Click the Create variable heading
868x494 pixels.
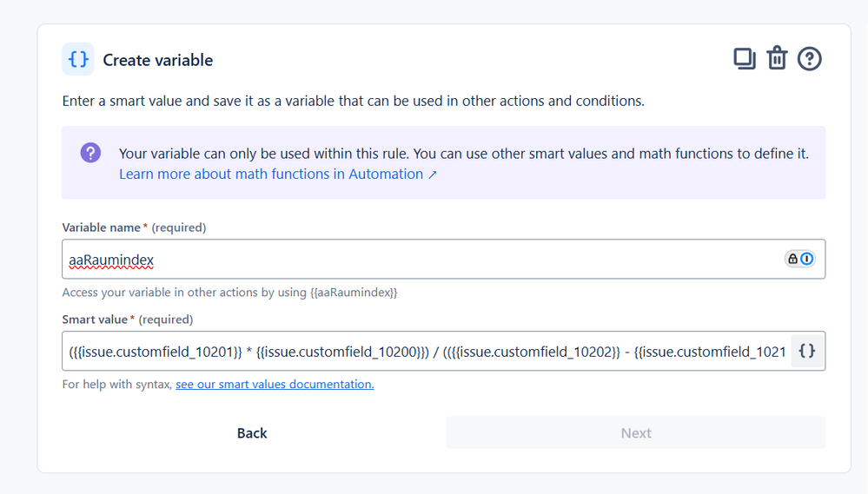[158, 60]
